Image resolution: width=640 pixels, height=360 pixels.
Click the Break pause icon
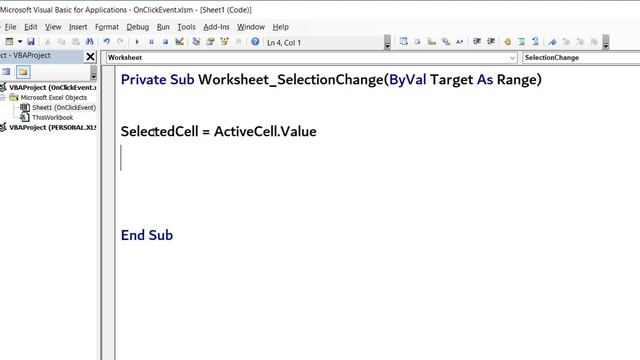tap(151, 42)
